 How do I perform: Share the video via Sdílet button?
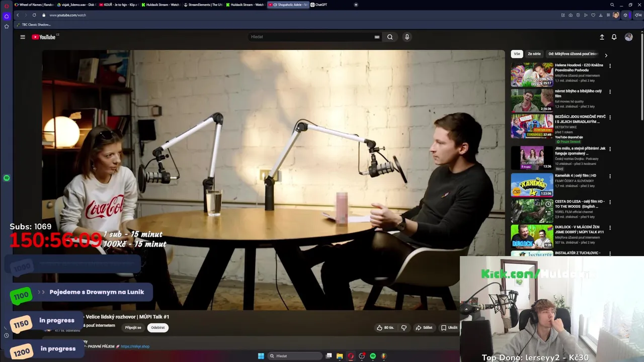[x=424, y=327]
